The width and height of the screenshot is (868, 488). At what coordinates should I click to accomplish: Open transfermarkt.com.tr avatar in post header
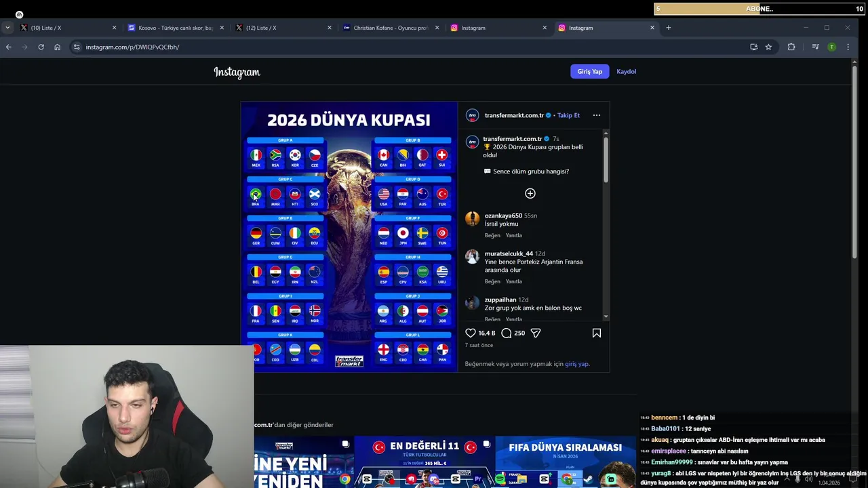click(473, 115)
